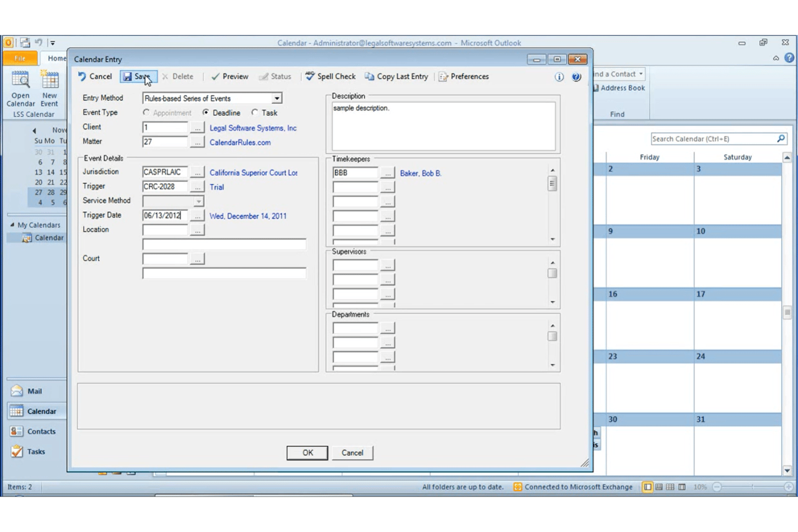Click the Delete toolbar item

point(177,77)
